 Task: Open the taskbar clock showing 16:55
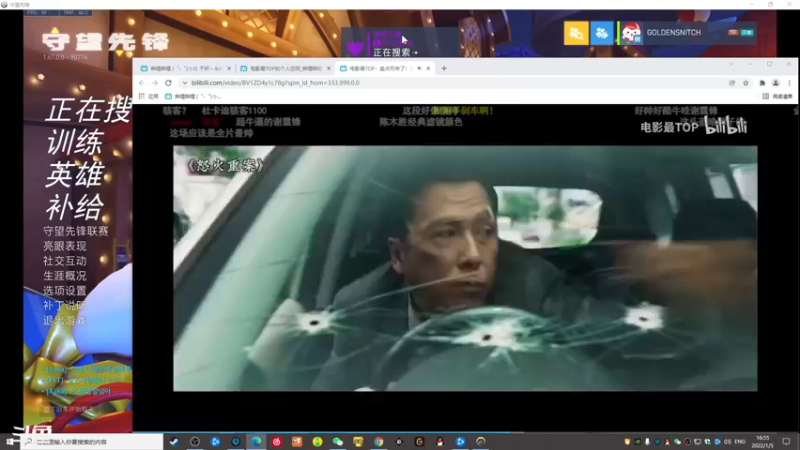click(x=763, y=441)
